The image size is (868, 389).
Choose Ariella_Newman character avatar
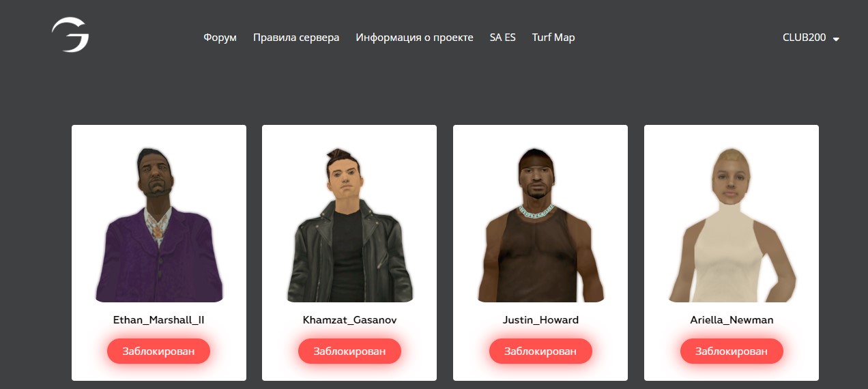point(732,225)
